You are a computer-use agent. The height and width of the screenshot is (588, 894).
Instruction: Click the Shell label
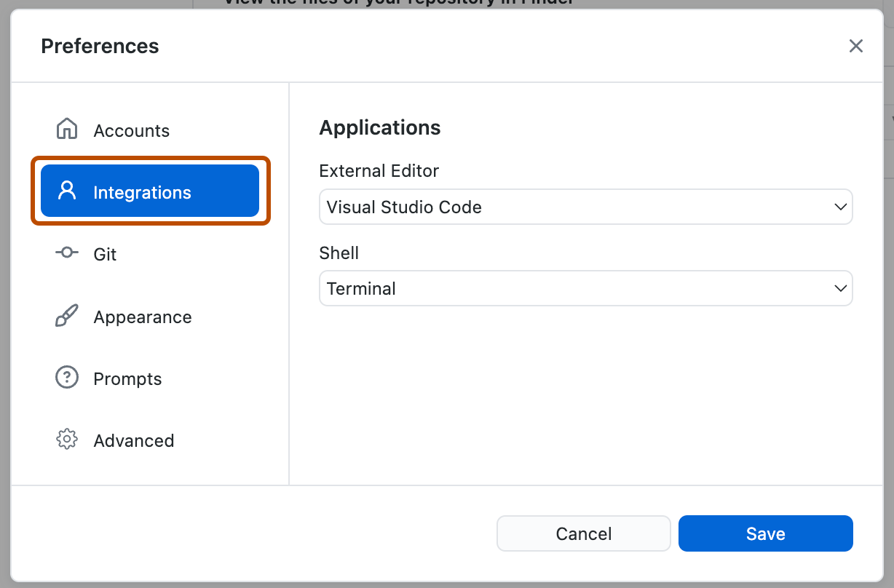(339, 253)
